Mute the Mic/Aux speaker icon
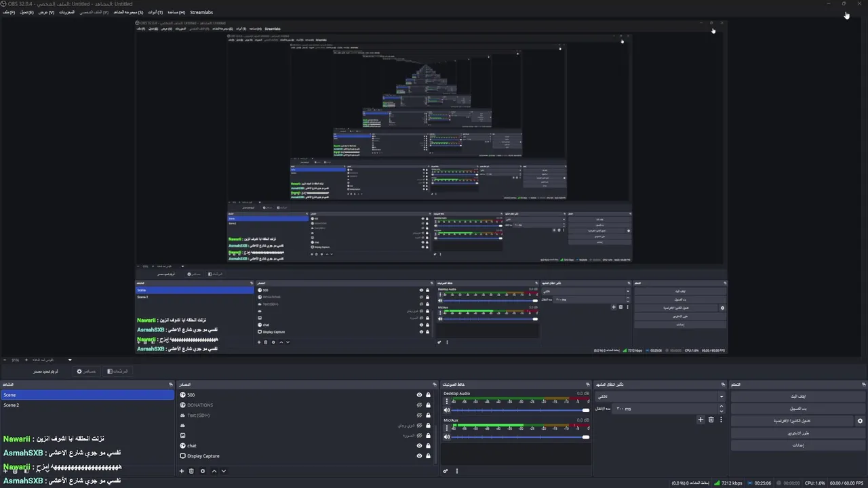Image resolution: width=868 pixels, height=488 pixels. pos(447,436)
